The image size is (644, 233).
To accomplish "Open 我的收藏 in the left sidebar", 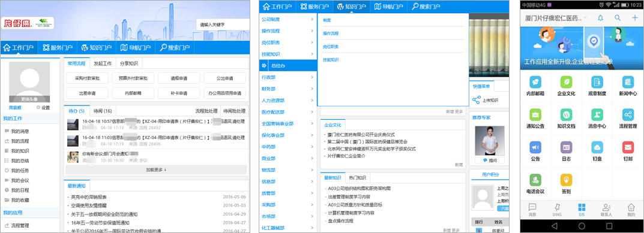I will pos(20,200).
